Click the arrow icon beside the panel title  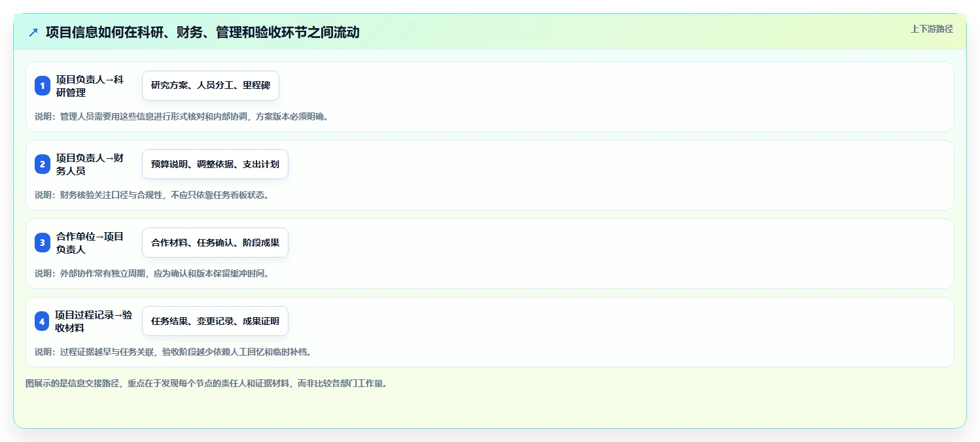(33, 32)
